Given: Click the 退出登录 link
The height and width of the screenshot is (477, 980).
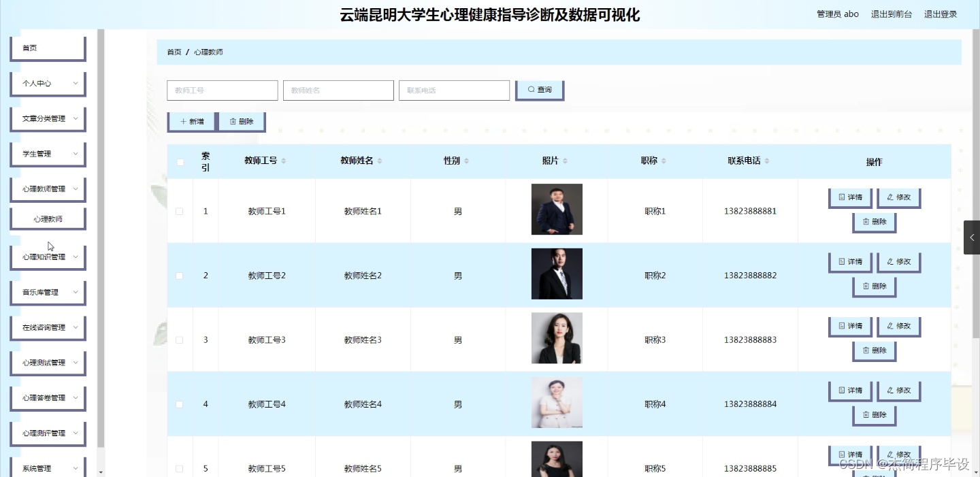Looking at the screenshot, I should click(x=941, y=14).
